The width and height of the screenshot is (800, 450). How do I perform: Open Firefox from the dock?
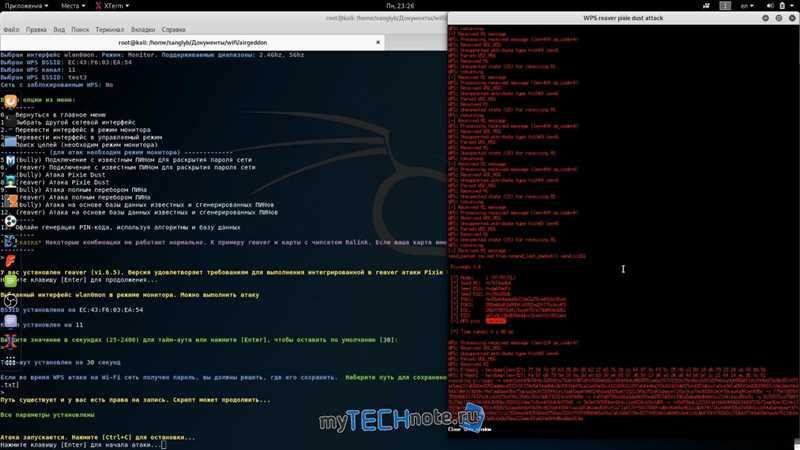tap(10, 102)
